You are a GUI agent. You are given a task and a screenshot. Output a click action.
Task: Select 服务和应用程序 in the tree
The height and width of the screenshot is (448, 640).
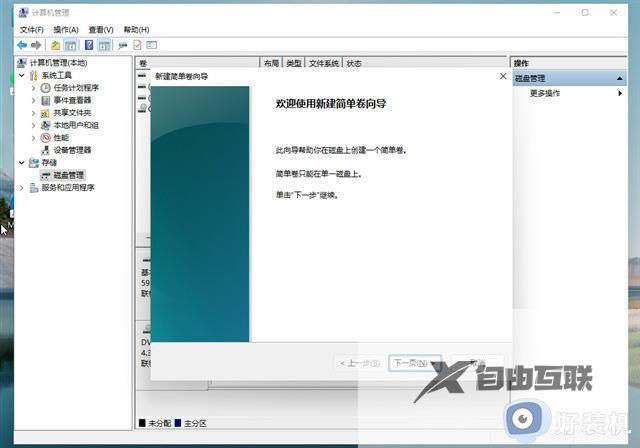coord(68,188)
